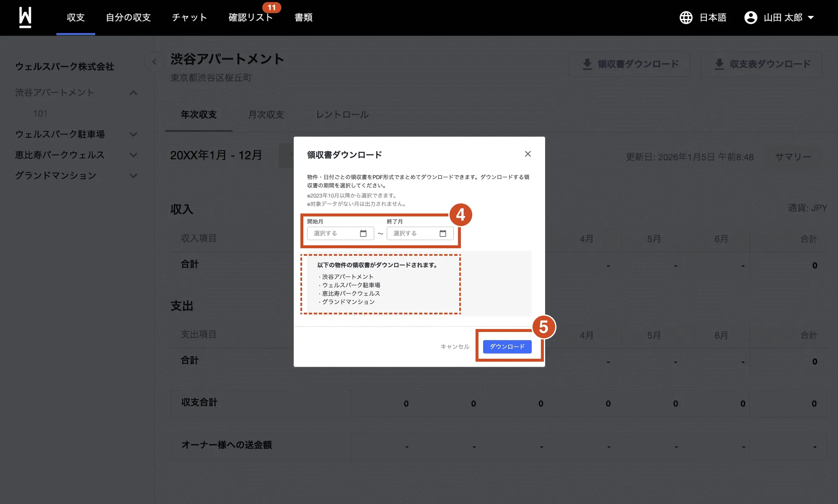Click 更新日 timestamp text

pyautogui.click(x=690, y=157)
